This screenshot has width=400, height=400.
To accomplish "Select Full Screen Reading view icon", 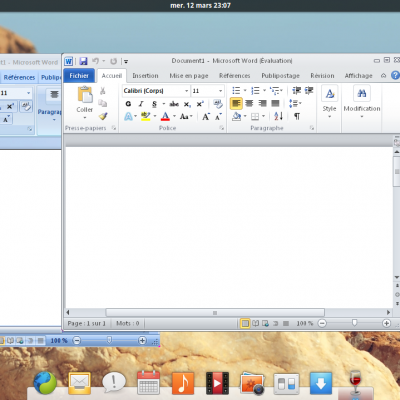I will (255, 323).
